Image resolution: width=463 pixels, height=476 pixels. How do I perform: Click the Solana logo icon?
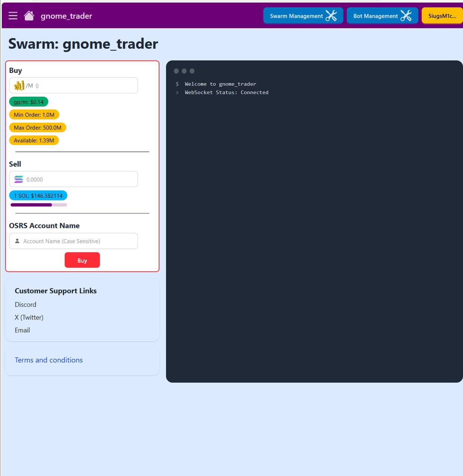[19, 179]
